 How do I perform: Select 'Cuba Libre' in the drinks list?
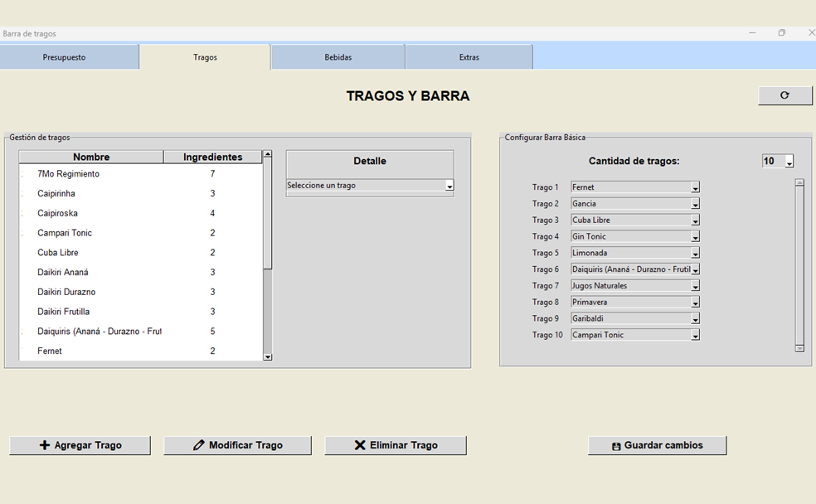pyautogui.click(x=140, y=253)
